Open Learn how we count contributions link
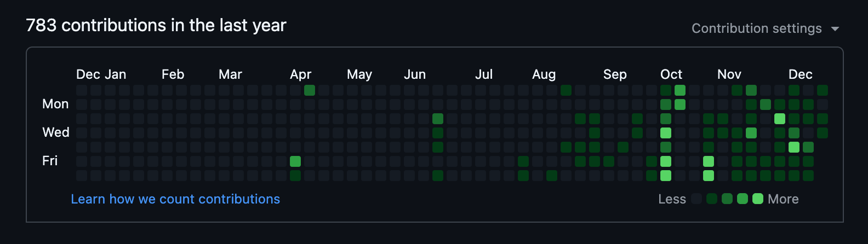 point(175,199)
